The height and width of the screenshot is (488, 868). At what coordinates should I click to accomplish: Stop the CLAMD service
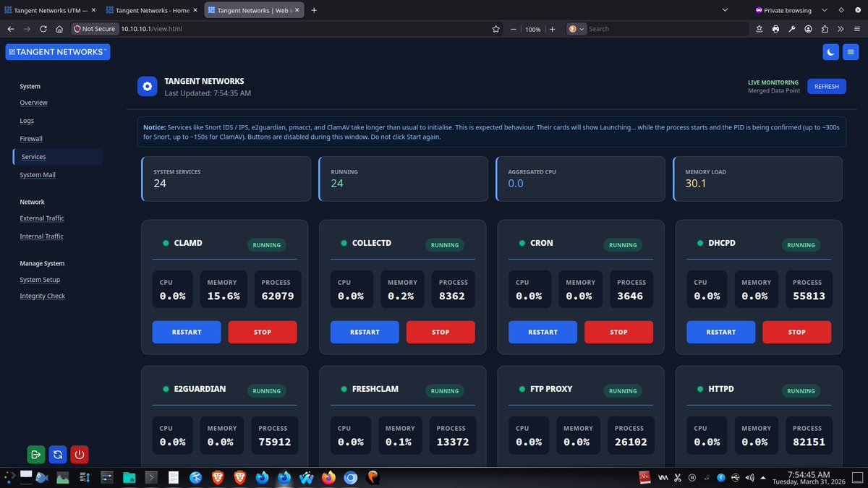coord(263,332)
